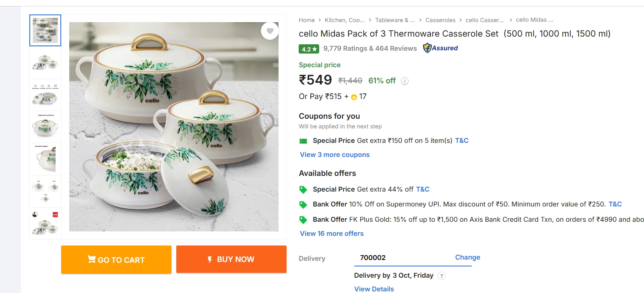Select the offer tag icon beside Bank Offer
The height and width of the screenshot is (293, 644).
click(304, 204)
